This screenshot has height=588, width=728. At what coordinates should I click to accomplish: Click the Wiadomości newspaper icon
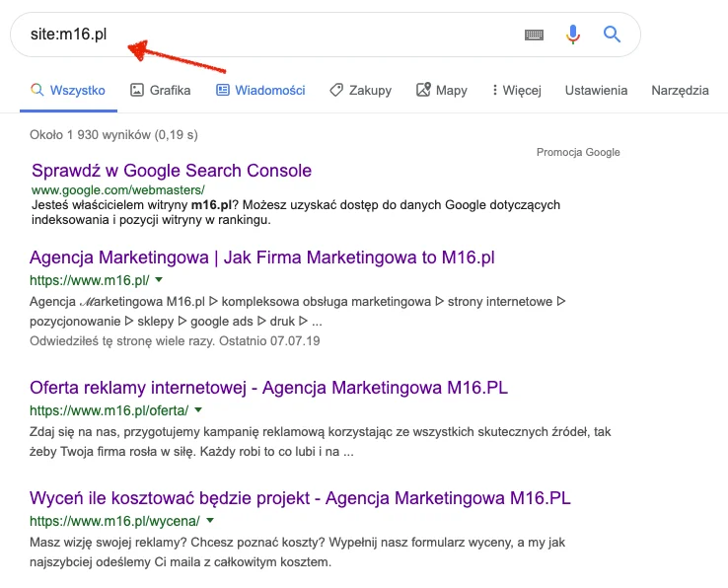[x=223, y=90]
